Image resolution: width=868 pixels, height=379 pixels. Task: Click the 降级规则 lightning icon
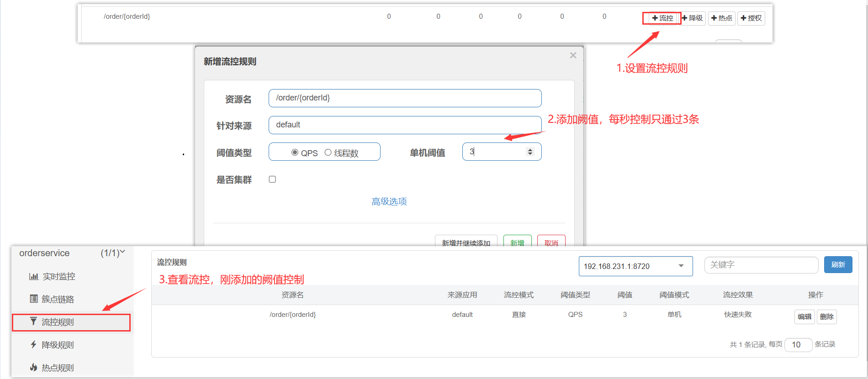point(33,344)
